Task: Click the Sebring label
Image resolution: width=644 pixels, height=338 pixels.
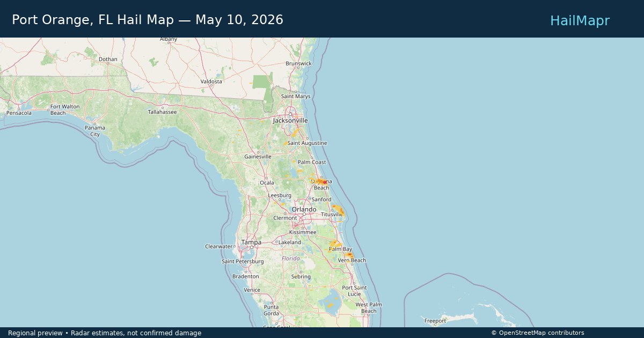Action: (x=301, y=277)
